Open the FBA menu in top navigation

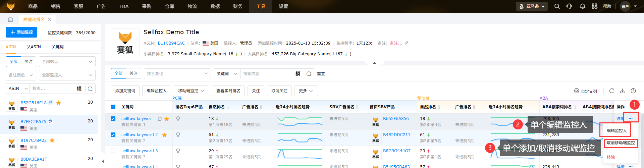pos(124,6)
